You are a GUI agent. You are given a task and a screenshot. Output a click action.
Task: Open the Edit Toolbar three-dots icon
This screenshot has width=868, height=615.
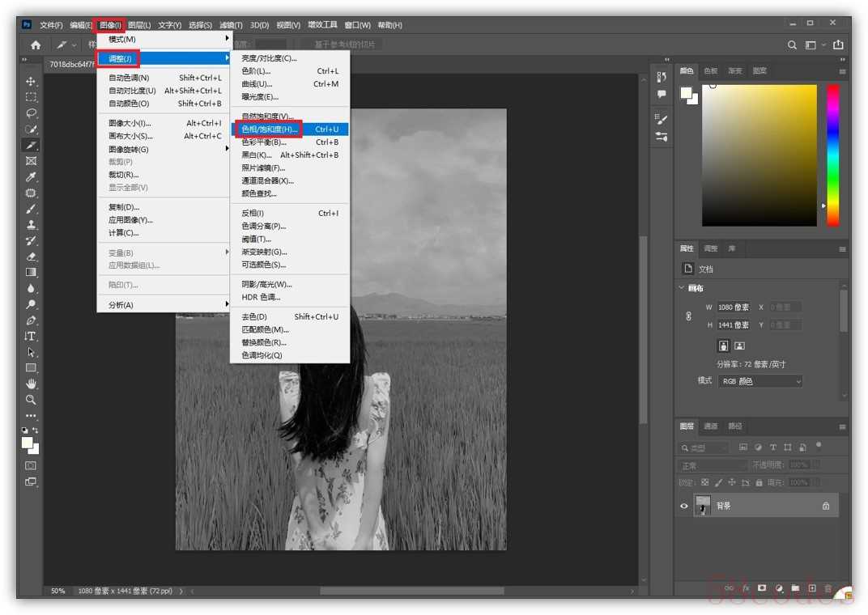coord(31,415)
